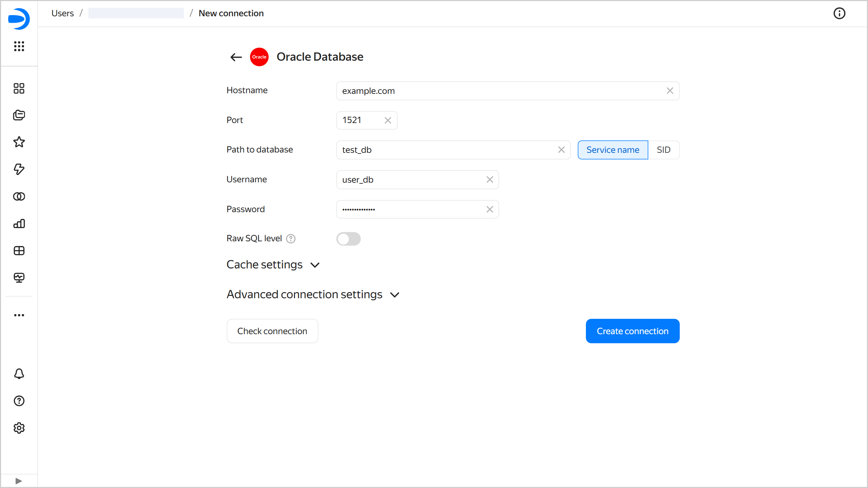
Task: Clear the Port field
Action: [x=388, y=120]
